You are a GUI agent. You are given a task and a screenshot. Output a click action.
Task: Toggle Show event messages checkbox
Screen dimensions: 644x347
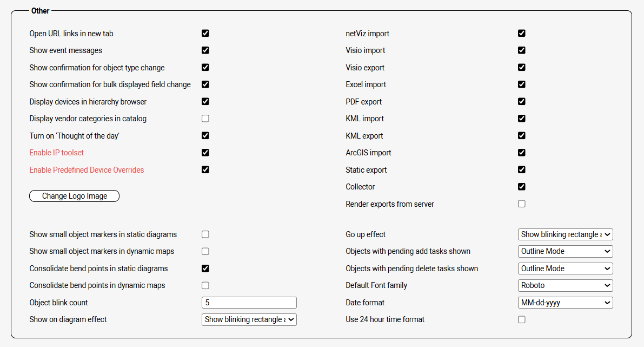tap(205, 50)
